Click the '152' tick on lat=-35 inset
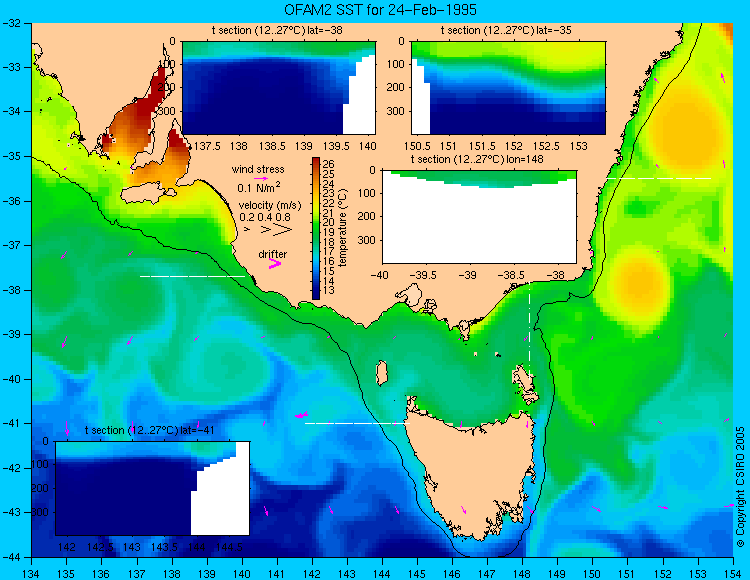This screenshot has width=750, height=580. click(x=514, y=146)
